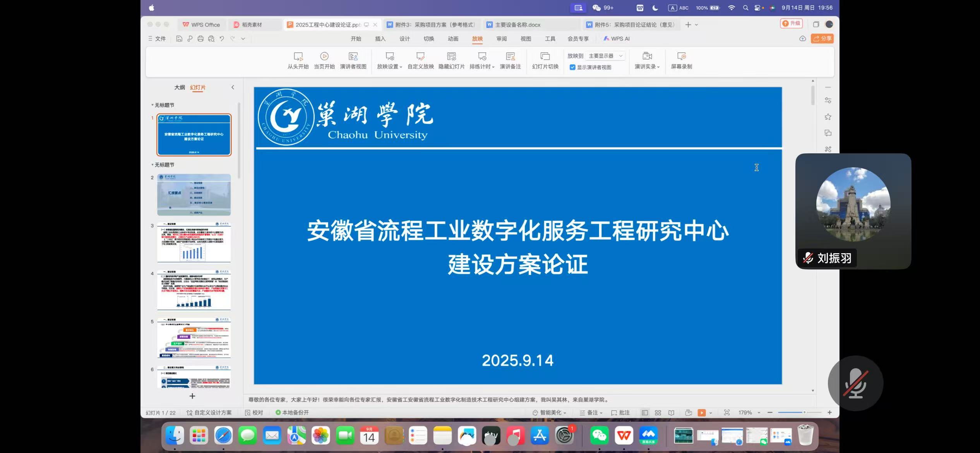This screenshot has width=980, height=453.
Task: Toggle muted microphone floating button
Action: (x=855, y=383)
